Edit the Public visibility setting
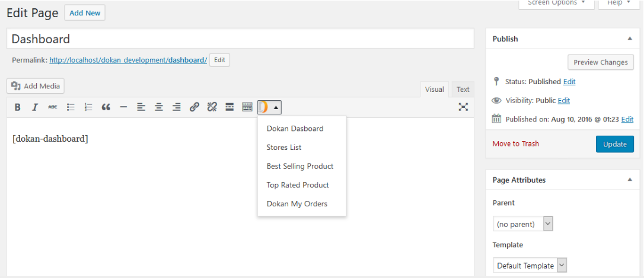644x278 pixels. [564, 101]
